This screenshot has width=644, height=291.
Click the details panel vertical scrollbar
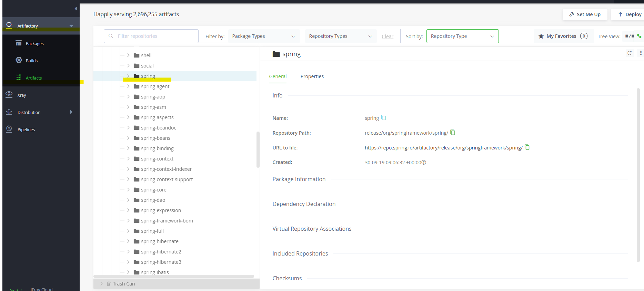click(x=638, y=175)
